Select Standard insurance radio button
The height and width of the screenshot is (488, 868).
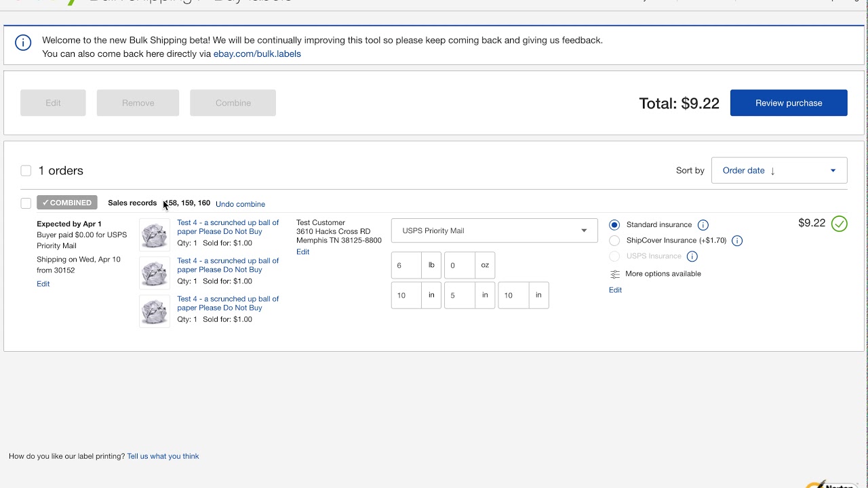click(614, 225)
